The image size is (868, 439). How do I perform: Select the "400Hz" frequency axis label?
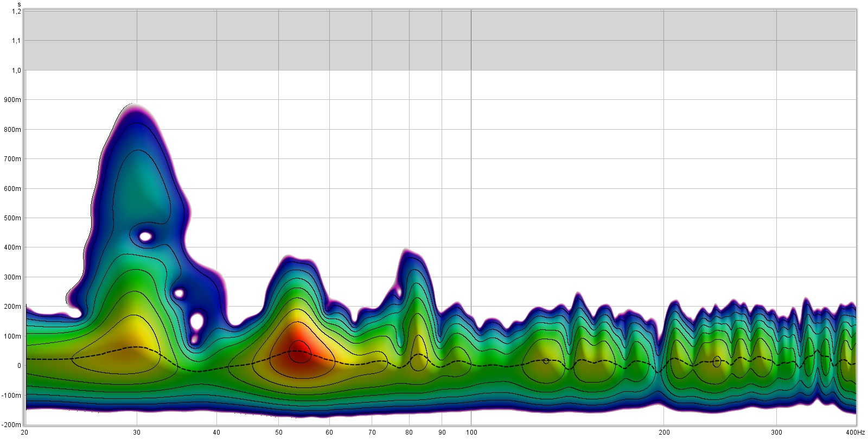pos(855,432)
